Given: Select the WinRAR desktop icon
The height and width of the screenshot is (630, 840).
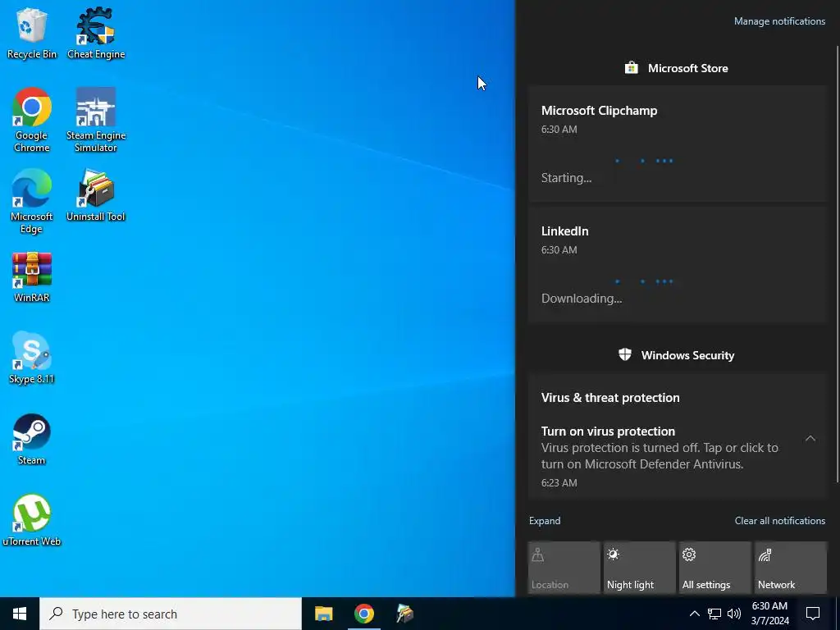Looking at the screenshot, I should coord(32,277).
